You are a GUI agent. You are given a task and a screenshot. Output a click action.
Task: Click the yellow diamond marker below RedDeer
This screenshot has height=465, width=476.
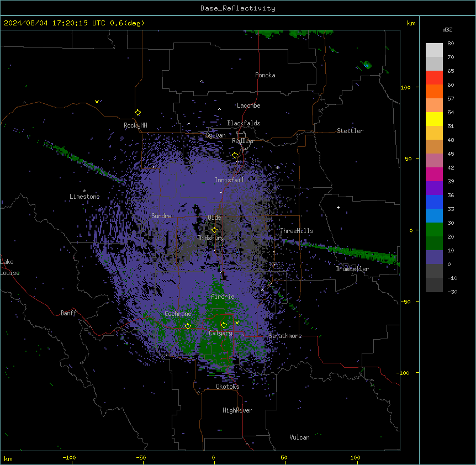(235, 155)
